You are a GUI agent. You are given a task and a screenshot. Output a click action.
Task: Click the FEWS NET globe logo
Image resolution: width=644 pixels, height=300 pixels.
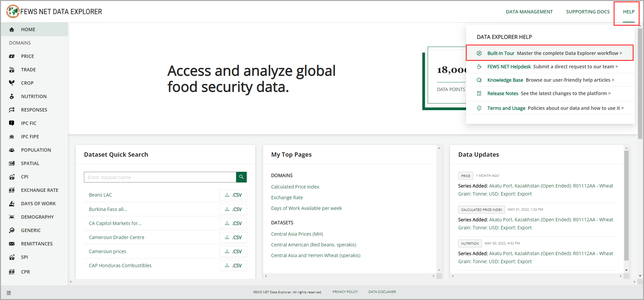point(13,11)
